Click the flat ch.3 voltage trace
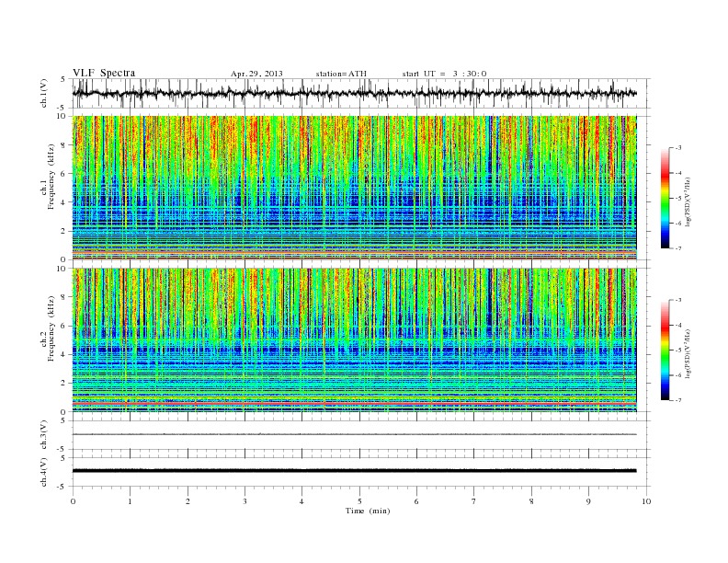Image resolution: width=728 pixels, height=563 pixels. (x=354, y=434)
